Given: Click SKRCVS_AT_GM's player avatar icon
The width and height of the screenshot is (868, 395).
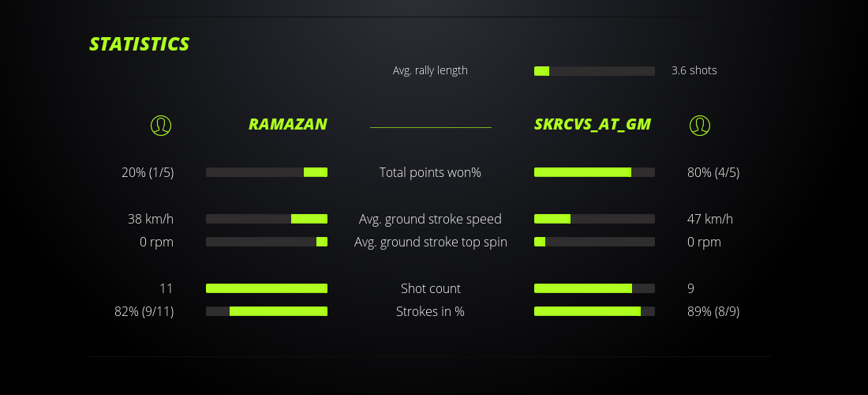Looking at the screenshot, I should click(700, 125).
